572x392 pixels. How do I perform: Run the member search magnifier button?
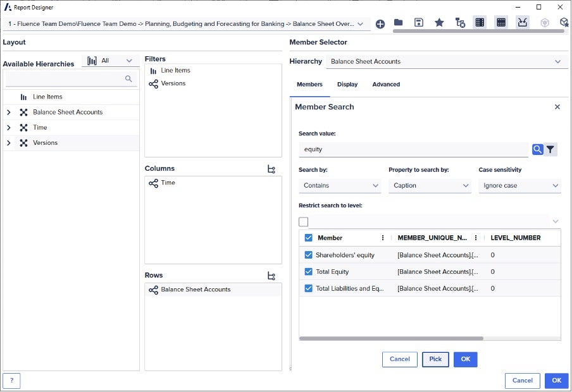click(537, 149)
